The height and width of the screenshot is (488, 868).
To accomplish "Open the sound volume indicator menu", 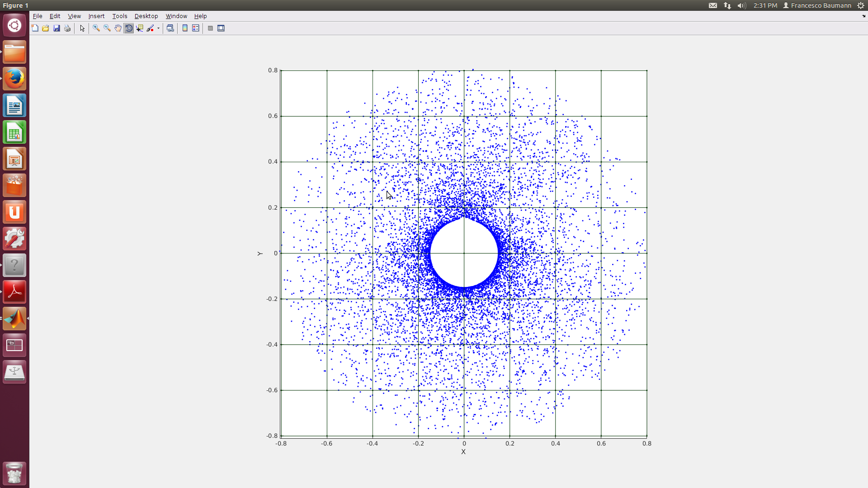I will point(741,5).
